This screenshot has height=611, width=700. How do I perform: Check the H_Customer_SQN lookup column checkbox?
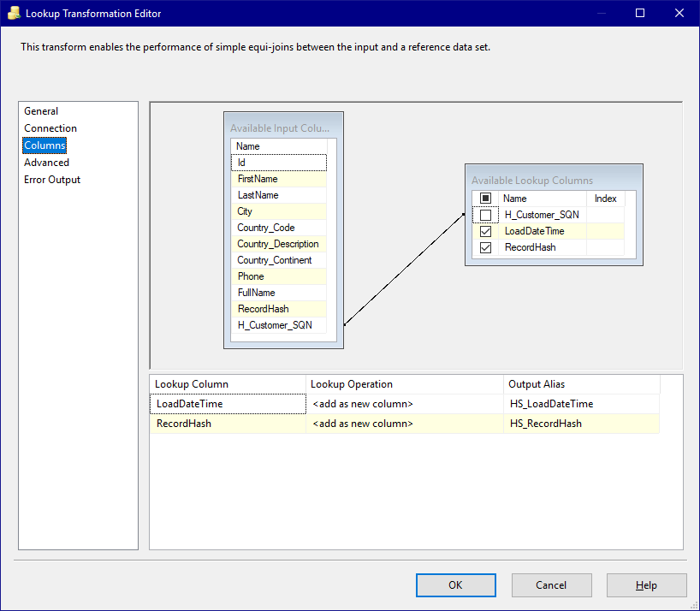pos(485,215)
